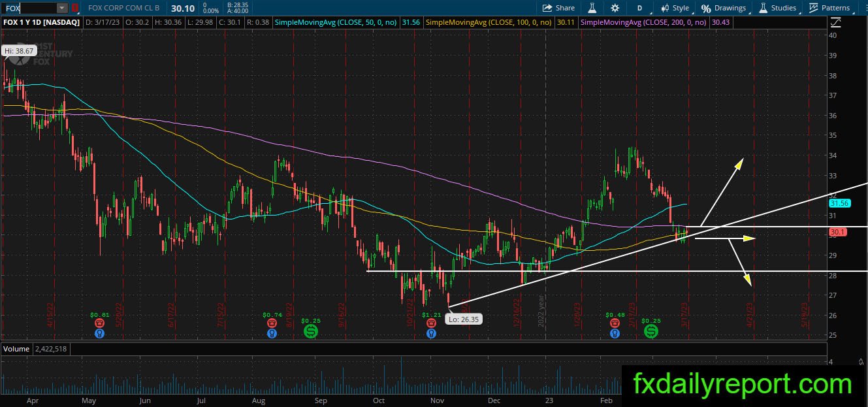Open the D timeframe selector
Image resolution: width=868 pixels, height=407 pixels.
pos(639,8)
